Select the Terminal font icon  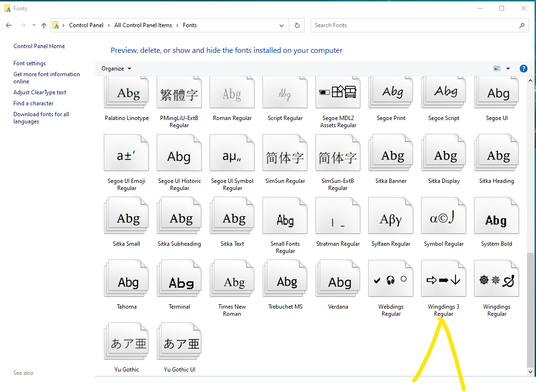click(179, 279)
